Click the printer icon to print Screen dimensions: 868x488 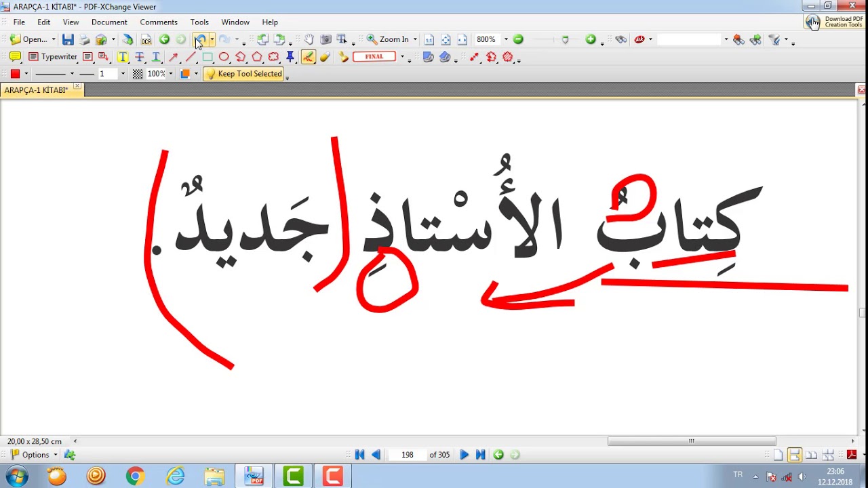coord(84,39)
